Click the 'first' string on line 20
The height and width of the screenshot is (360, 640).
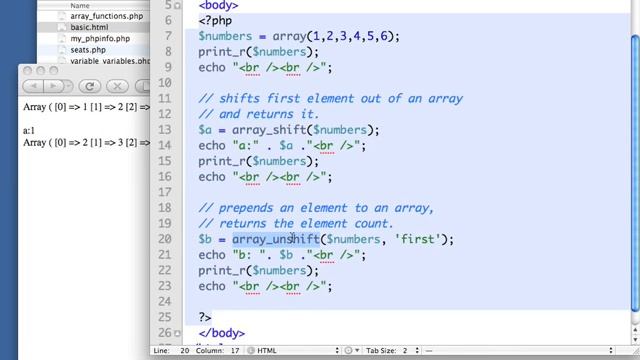(x=418, y=239)
